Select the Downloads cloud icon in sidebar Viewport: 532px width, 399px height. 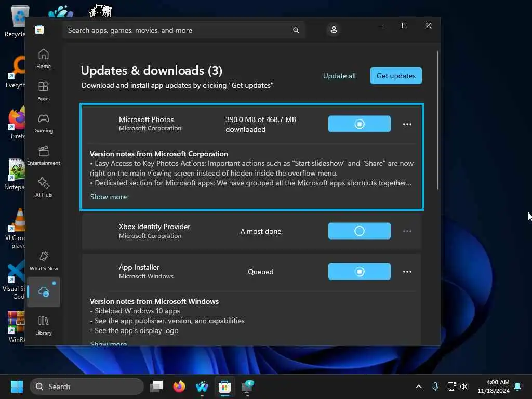click(x=44, y=292)
